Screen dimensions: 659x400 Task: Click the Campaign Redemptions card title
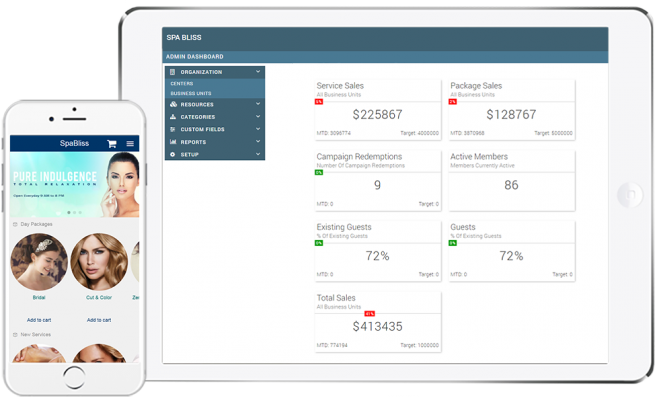click(x=359, y=157)
